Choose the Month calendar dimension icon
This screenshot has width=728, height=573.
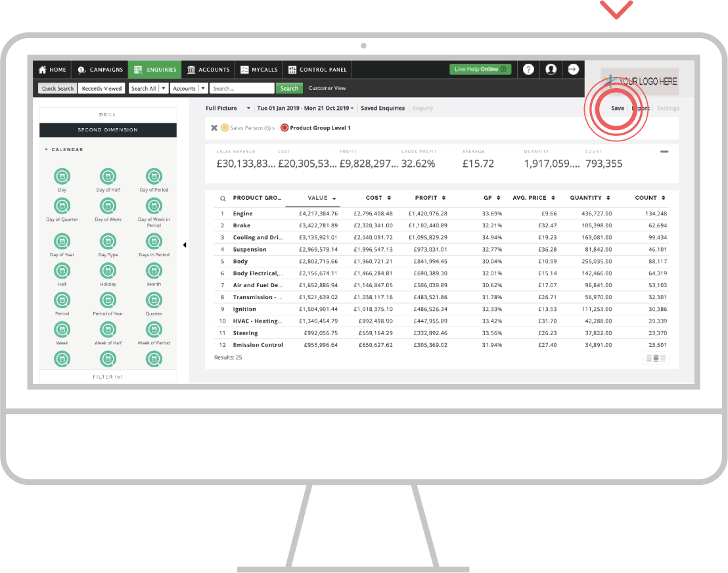154,271
